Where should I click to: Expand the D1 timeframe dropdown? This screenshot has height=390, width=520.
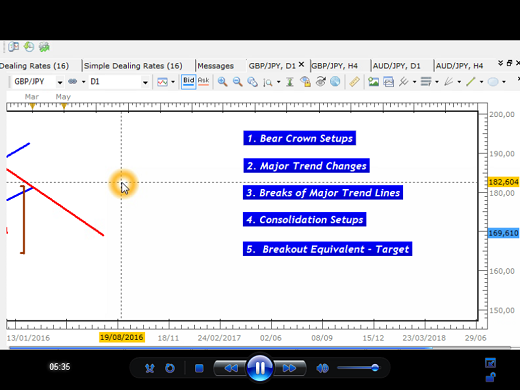coord(145,82)
